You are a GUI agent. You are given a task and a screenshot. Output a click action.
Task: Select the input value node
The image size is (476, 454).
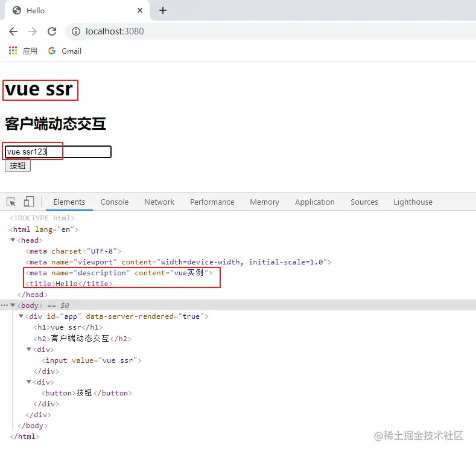[x=91, y=360]
